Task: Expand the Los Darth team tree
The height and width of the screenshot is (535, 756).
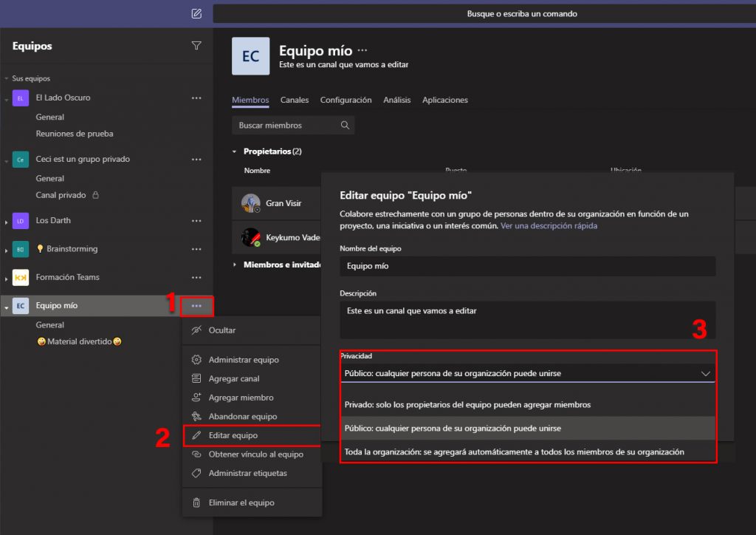Action: pyautogui.click(x=7, y=221)
